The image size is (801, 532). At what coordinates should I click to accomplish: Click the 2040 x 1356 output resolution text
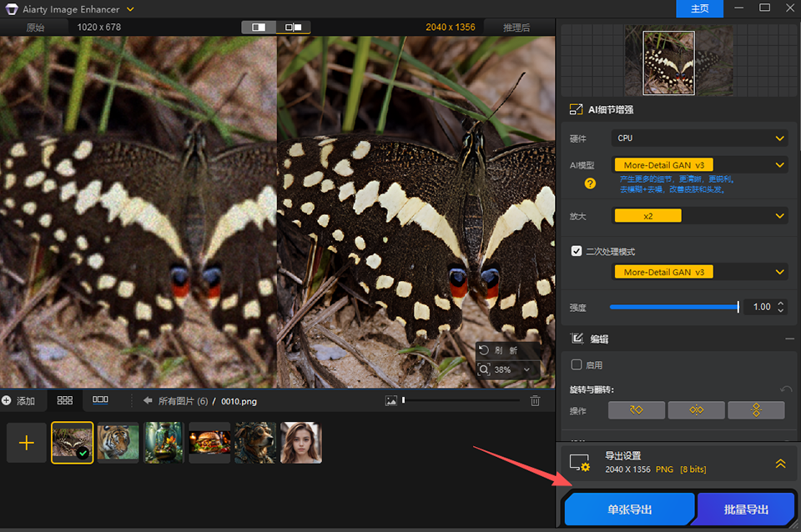pyautogui.click(x=451, y=27)
